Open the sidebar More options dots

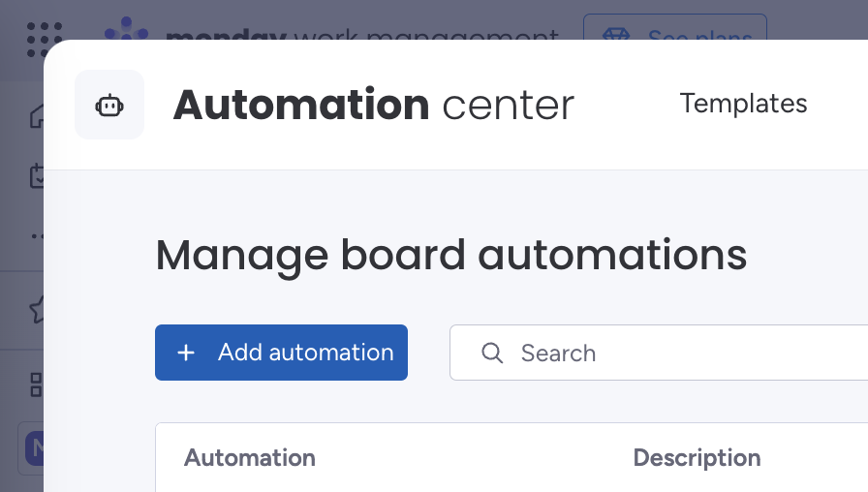click(37, 235)
